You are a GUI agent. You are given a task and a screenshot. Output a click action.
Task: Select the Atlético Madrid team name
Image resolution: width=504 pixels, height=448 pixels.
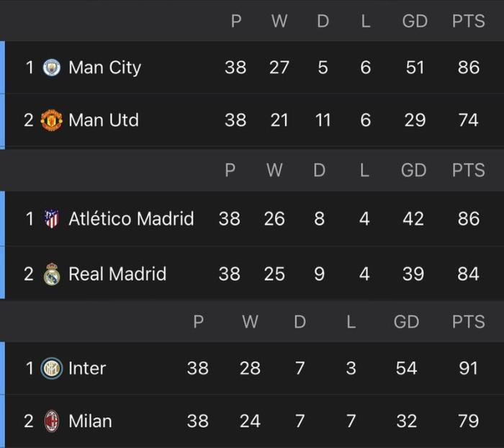[x=131, y=218]
